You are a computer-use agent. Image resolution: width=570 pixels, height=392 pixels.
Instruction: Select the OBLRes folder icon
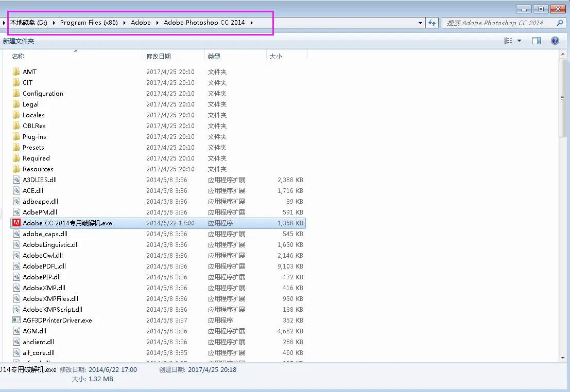16,126
